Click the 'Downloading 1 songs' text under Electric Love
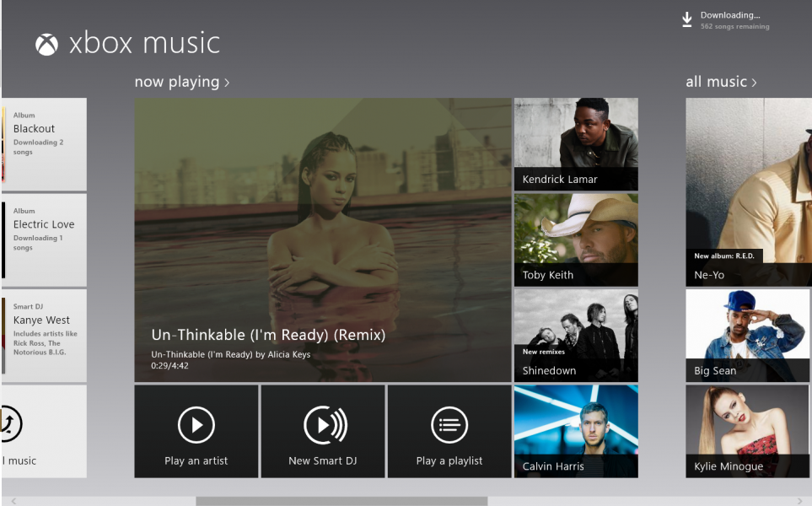This screenshot has width=812, height=506. tap(38, 243)
